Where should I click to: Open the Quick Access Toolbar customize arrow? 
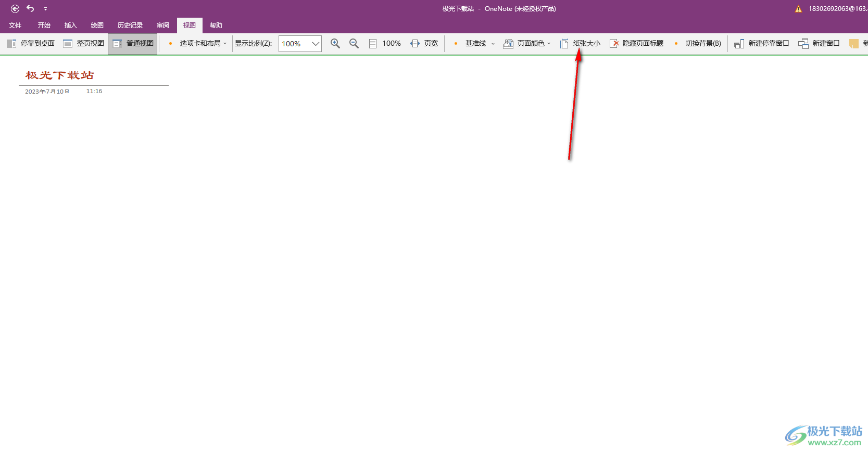45,9
